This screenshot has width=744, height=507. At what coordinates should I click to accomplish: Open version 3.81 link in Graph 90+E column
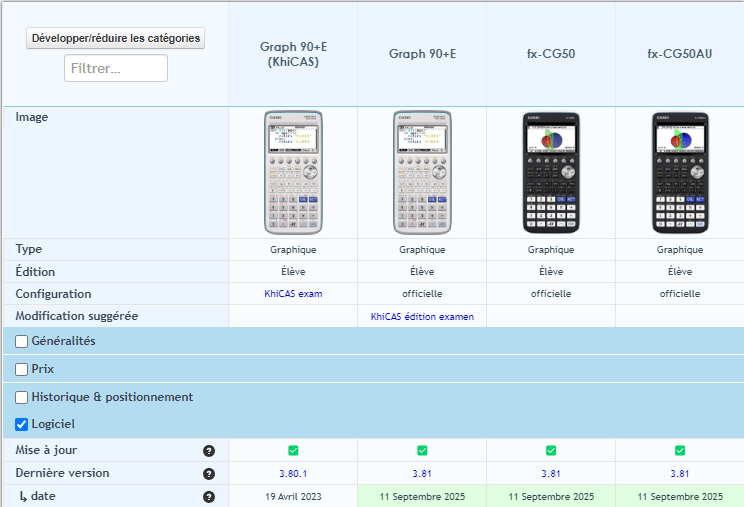422,474
